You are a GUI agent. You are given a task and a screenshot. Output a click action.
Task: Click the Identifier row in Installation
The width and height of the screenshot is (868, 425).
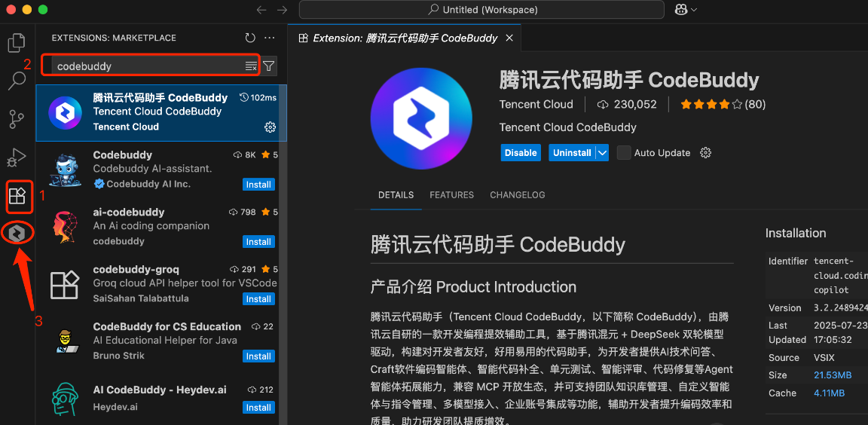click(817, 275)
